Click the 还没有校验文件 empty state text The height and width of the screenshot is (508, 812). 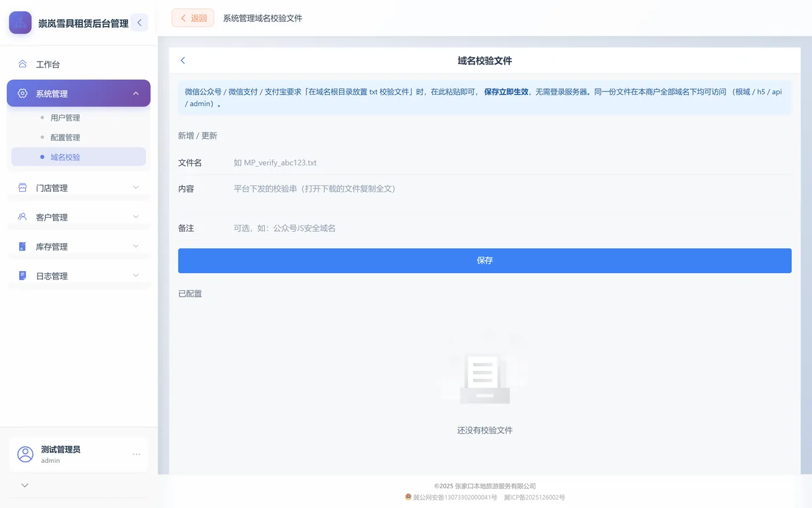click(485, 430)
